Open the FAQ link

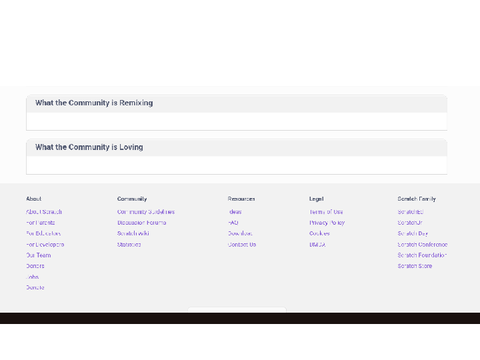coord(233,223)
